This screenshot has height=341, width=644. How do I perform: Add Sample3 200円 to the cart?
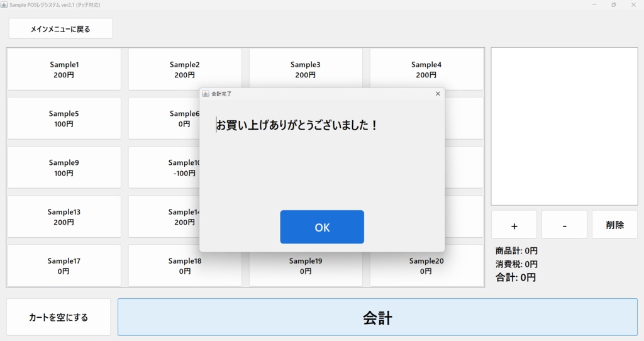(x=306, y=69)
